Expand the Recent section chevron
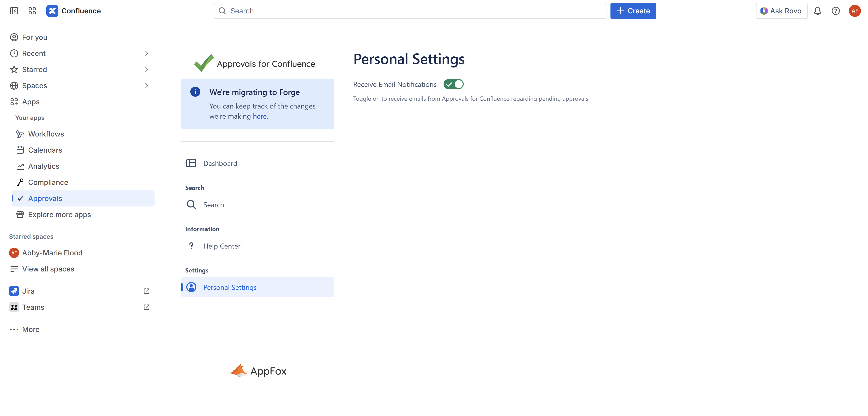 (x=147, y=53)
